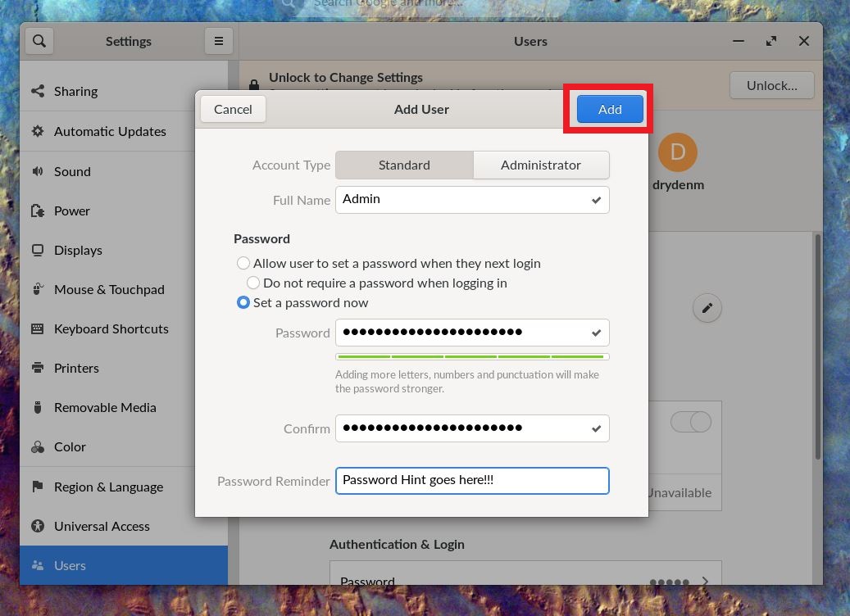Click the Add button in dialog
850x616 pixels.
(610, 110)
